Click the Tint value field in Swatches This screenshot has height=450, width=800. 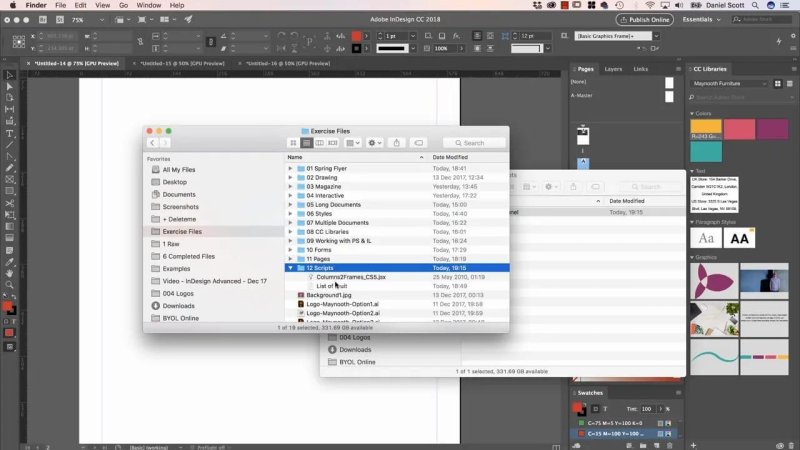coord(647,409)
